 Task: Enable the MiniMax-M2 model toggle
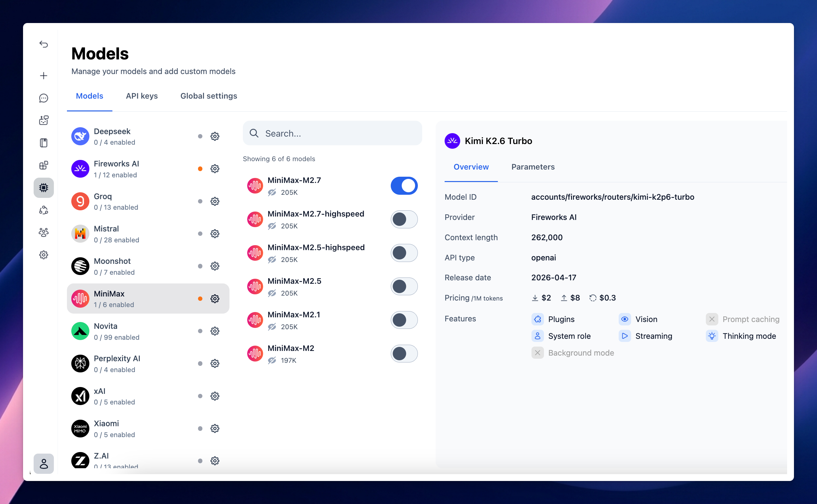(404, 354)
